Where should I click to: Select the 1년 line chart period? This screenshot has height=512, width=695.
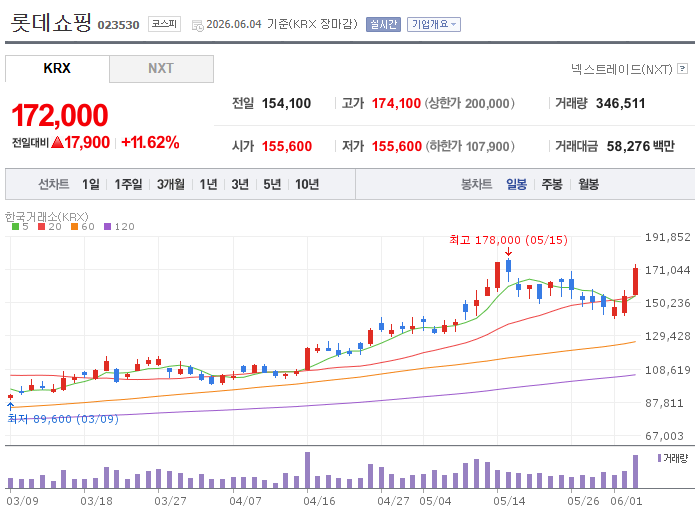[x=208, y=184]
